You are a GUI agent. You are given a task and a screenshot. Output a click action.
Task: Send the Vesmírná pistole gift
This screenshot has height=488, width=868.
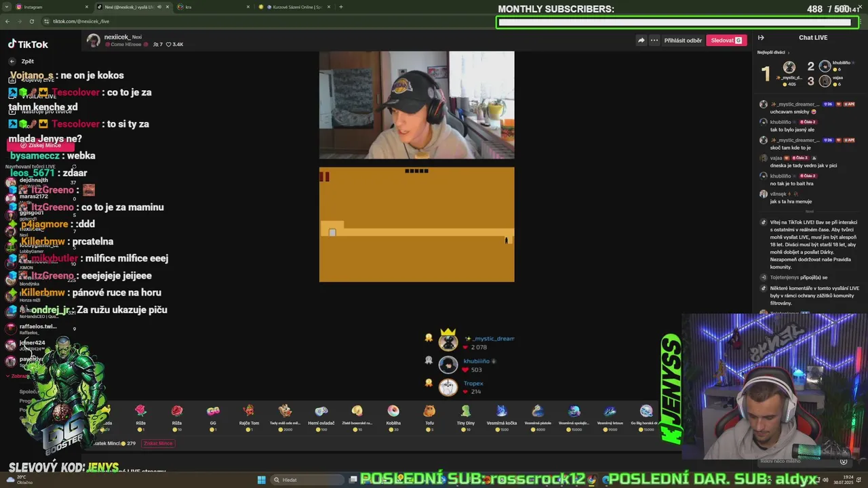click(538, 418)
